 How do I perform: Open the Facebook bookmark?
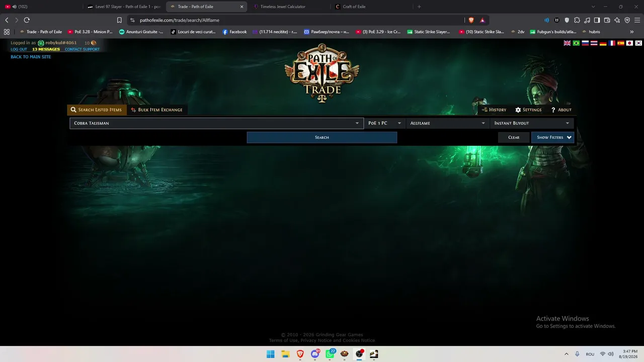point(234,32)
